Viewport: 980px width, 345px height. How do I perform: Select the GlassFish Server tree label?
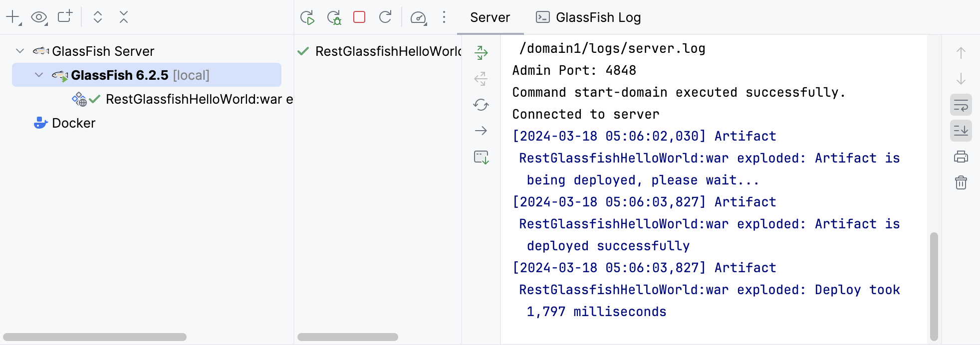pyautogui.click(x=103, y=51)
